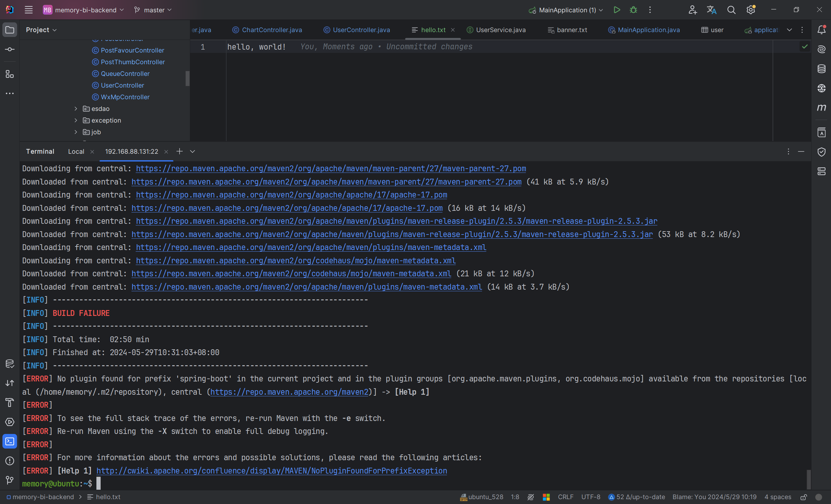Open the Notifications bell
This screenshot has height=504, width=831.
pyautogui.click(x=821, y=30)
